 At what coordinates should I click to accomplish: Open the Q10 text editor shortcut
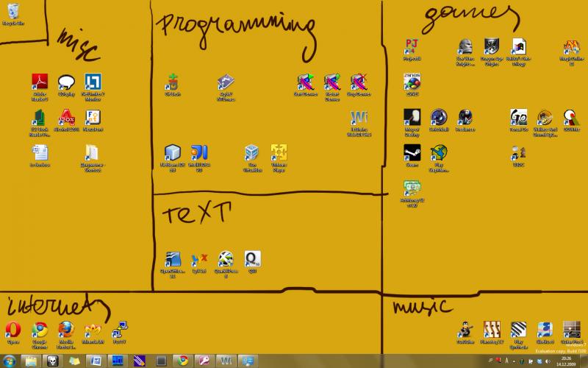pyautogui.click(x=252, y=259)
